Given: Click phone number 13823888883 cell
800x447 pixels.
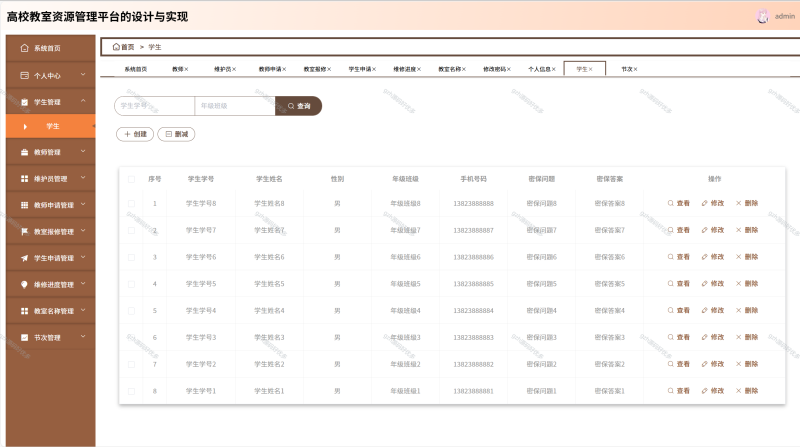Looking at the screenshot, I should coord(473,337).
